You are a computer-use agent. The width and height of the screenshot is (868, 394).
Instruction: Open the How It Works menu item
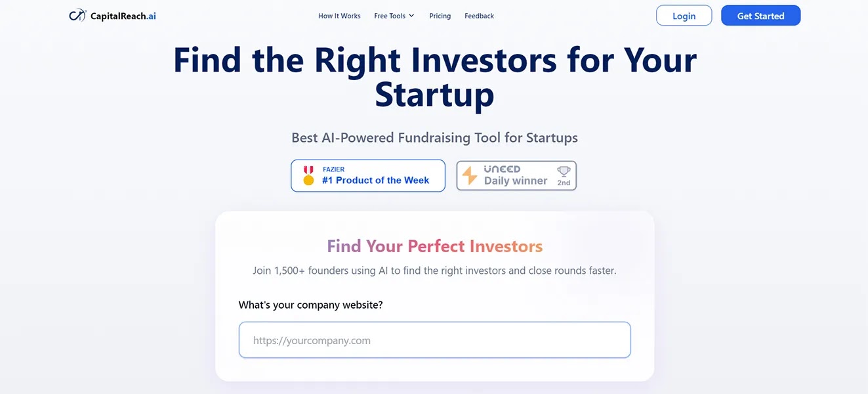click(x=339, y=15)
